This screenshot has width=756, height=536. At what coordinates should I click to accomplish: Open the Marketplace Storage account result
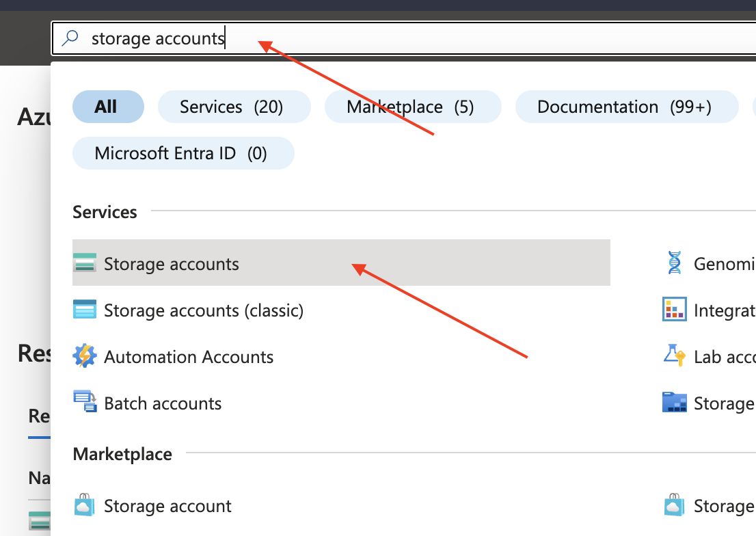pos(167,506)
